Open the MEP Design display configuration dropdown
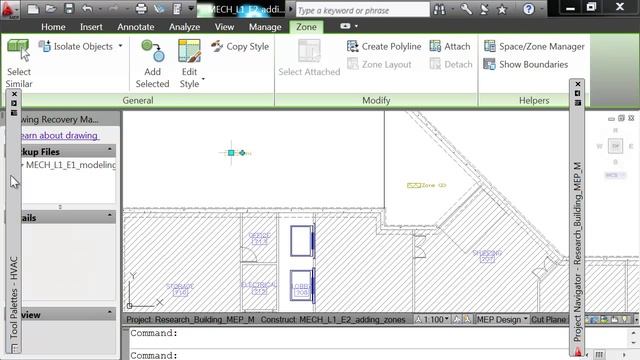This screenshot has height=360, width=640. (502, 319)
